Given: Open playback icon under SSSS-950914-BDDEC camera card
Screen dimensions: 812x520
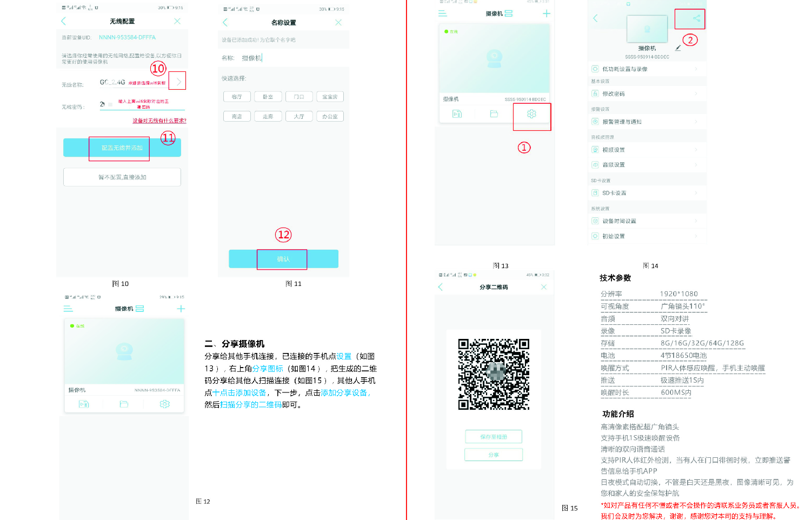Looking at the screenshot, I should pyautogui.click(x=457, y=114).
